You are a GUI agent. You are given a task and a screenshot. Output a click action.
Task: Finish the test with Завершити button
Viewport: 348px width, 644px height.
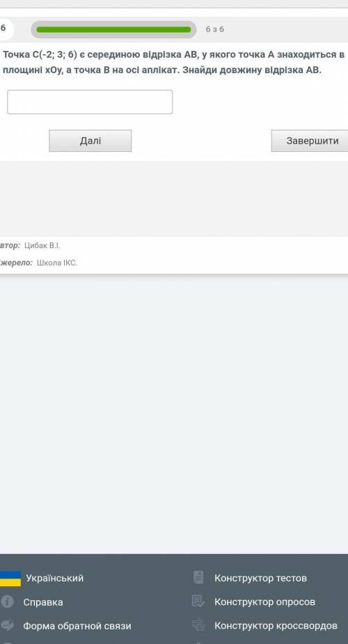[310, 141]
